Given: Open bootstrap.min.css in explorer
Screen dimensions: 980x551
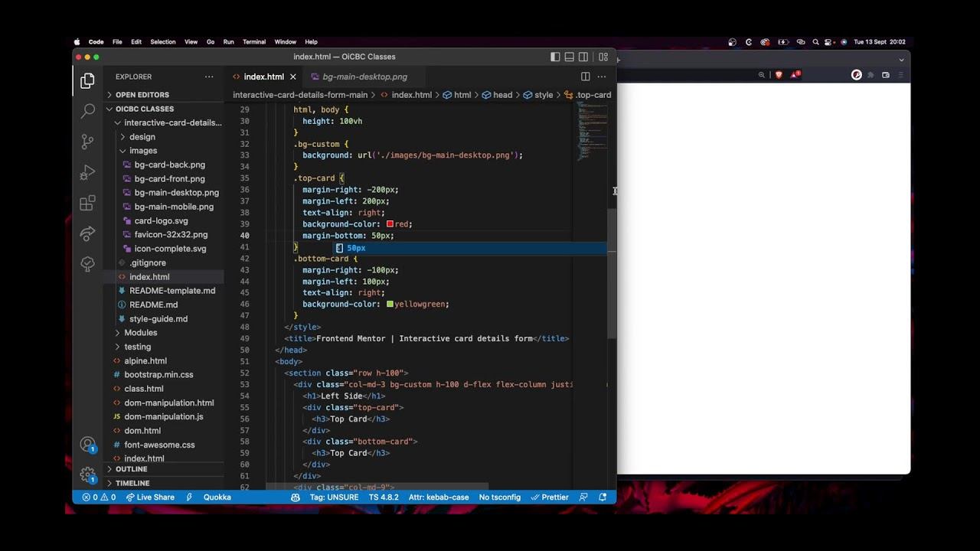Looking at the screenshot, I should 158,375.
